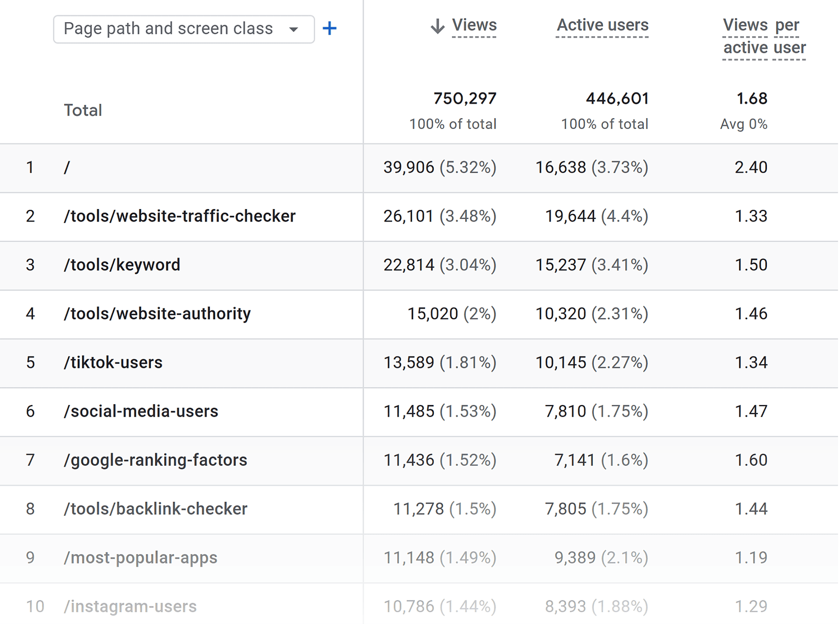
Task: Click the /tools/website-authority page path
Action: pyautogui.click(x=157, y=314)
